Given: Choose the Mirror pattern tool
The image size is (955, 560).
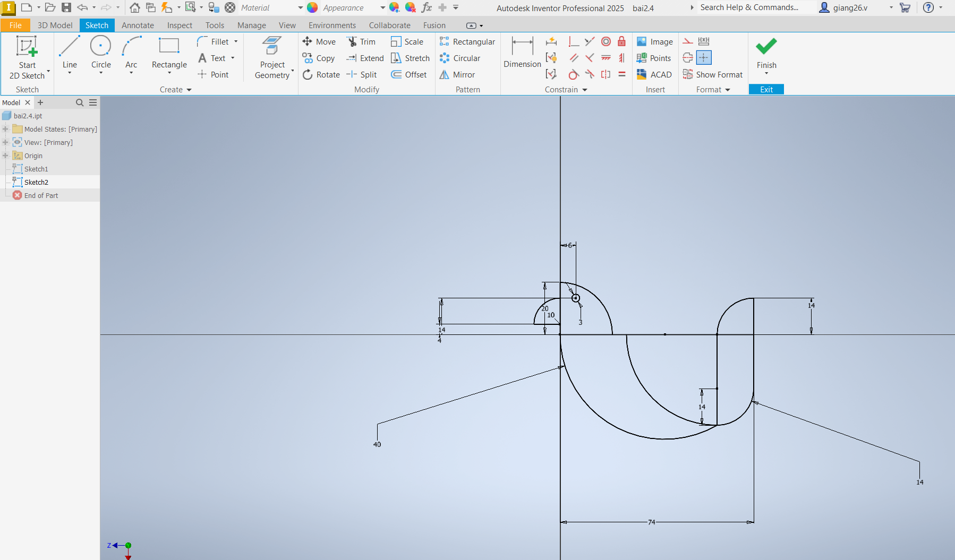Looking at the screenshot, I should [457, 75].
